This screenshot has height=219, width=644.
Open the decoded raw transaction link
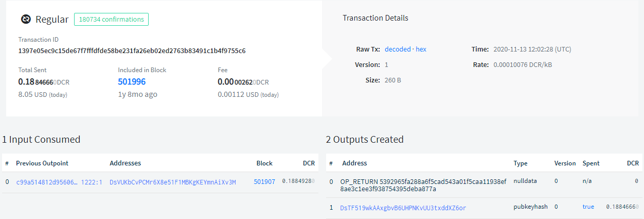[x=398, y=49]
